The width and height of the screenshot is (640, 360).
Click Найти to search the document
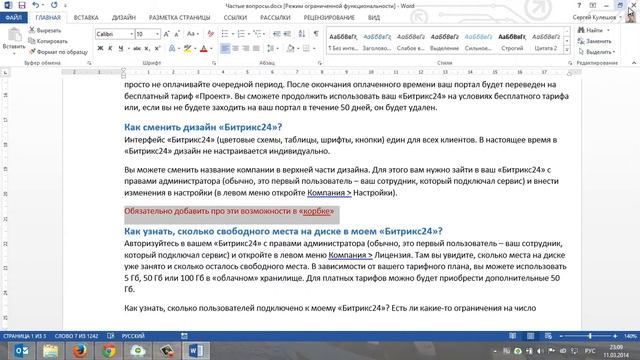click(591, 30)
